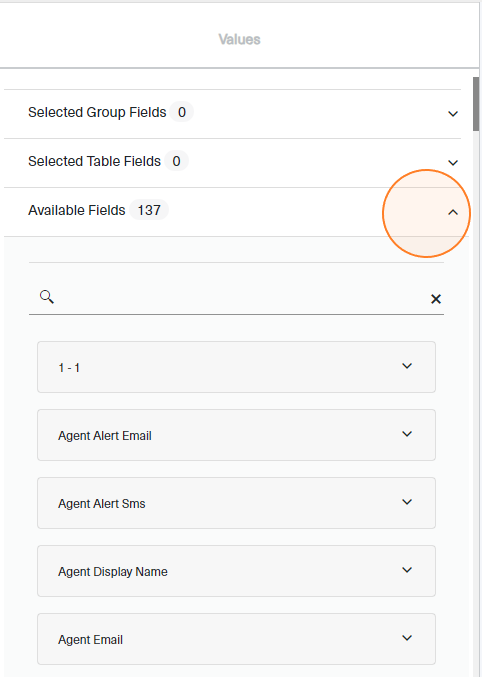Clear the field search with X icon
Screen dimensions: 482x677
(436, 299)
